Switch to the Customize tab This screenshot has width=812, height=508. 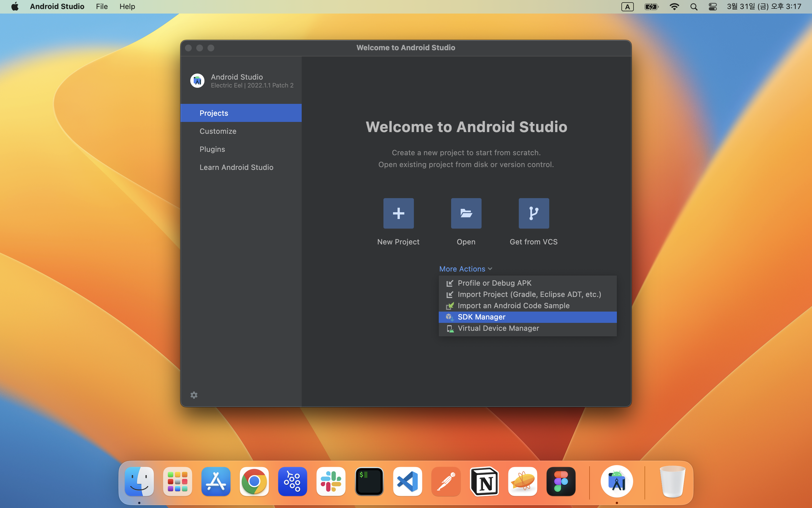(241, 131)
